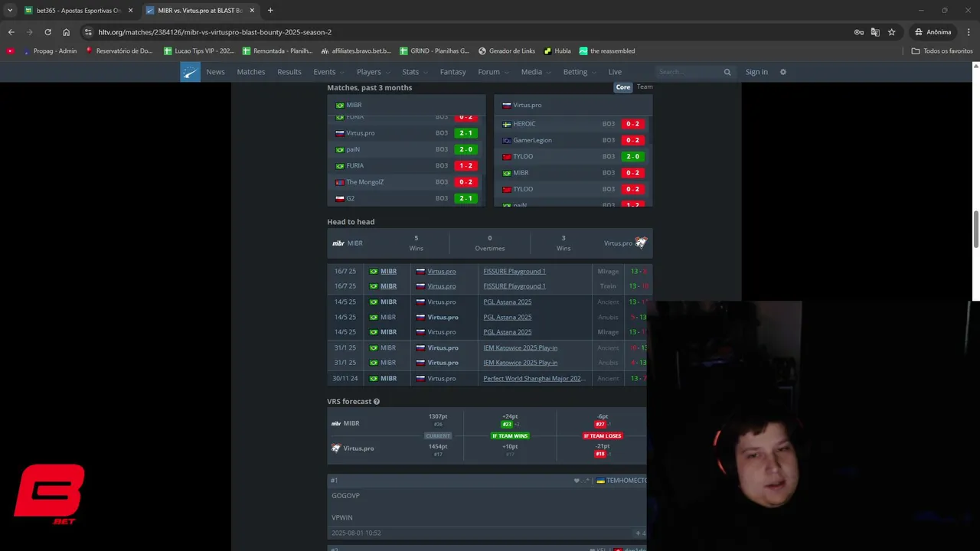
Task: Click the HEROIC match in Virtus.pro list
Action: click(x=573, y=124)
